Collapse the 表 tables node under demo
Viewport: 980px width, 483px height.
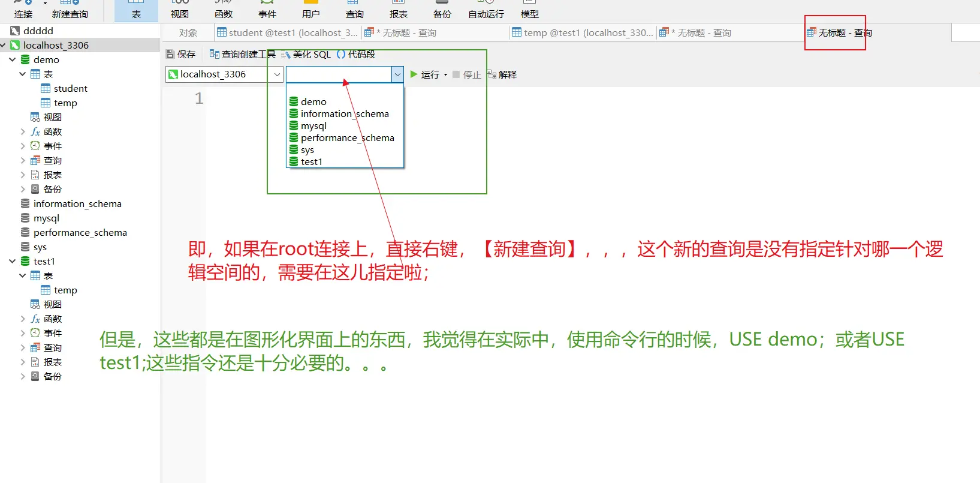[23, 74]
